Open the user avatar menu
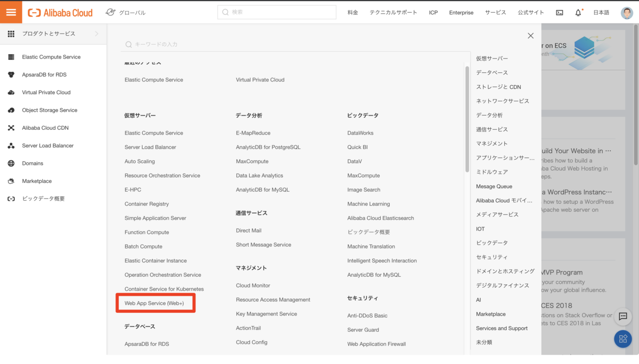Screen dimensions: 639x364 [x=627, y=12]
